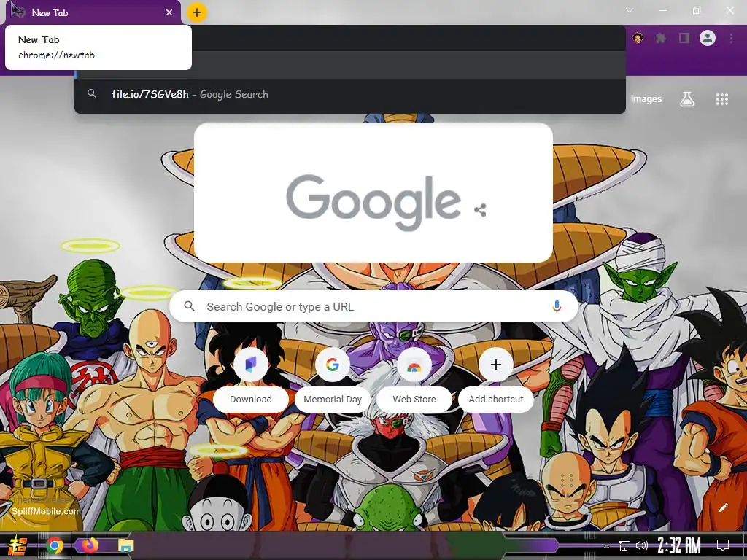Open the notification center icon

pos(723,545)
